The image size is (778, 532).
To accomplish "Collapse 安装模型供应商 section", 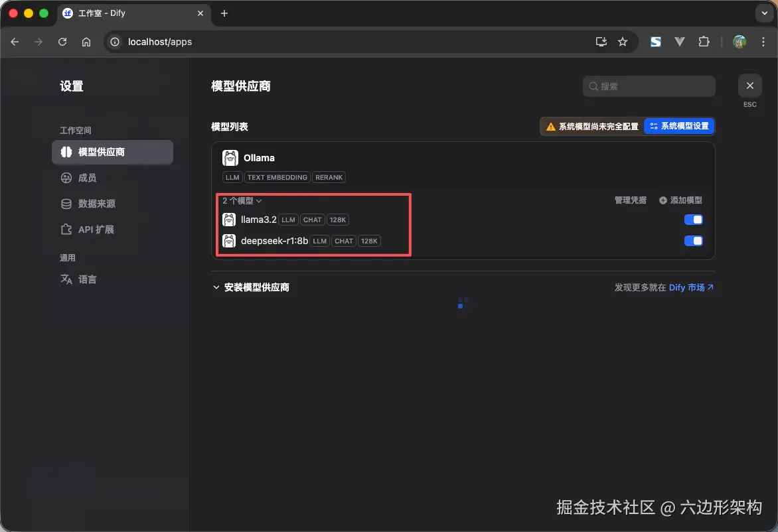I will pyautogui.click(x=251, y=288).
